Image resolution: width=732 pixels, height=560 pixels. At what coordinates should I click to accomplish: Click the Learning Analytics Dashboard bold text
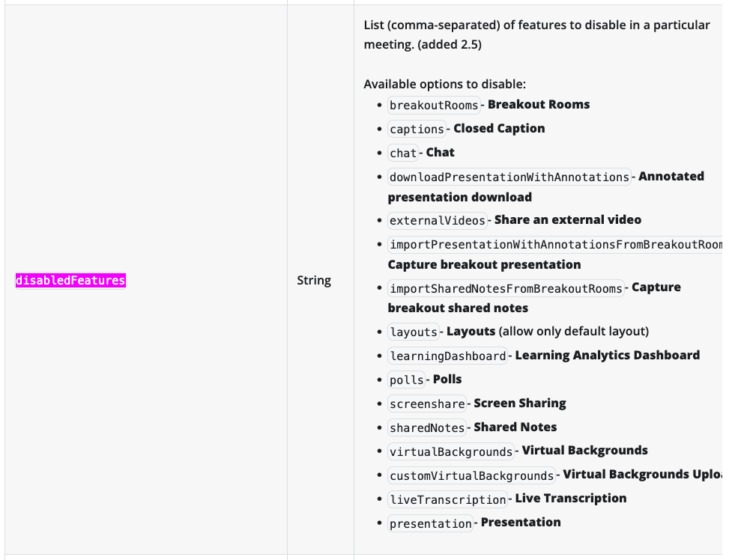[608, 355]
